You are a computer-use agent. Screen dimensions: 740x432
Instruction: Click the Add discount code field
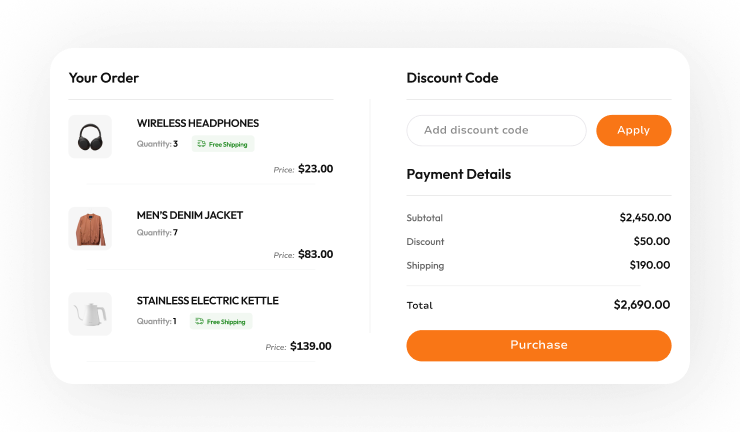tap(496, 131)
